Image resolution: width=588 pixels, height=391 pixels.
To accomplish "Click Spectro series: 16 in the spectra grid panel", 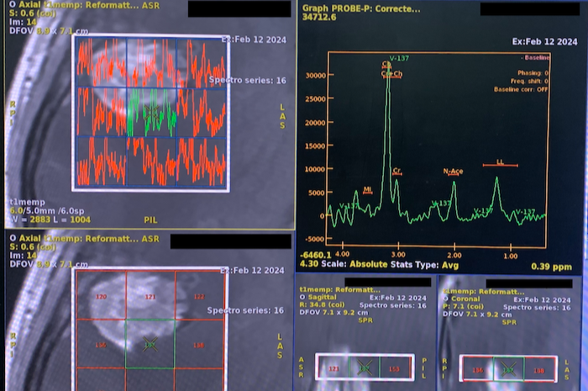I will coord(248,80).
